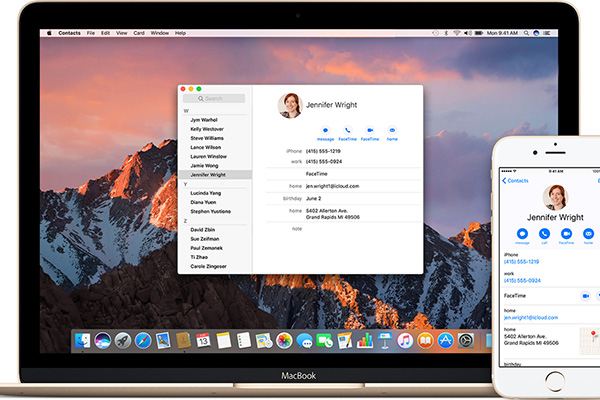
Task: Open the Contacts menu in menu bar
Action: (x=69, y=33)
